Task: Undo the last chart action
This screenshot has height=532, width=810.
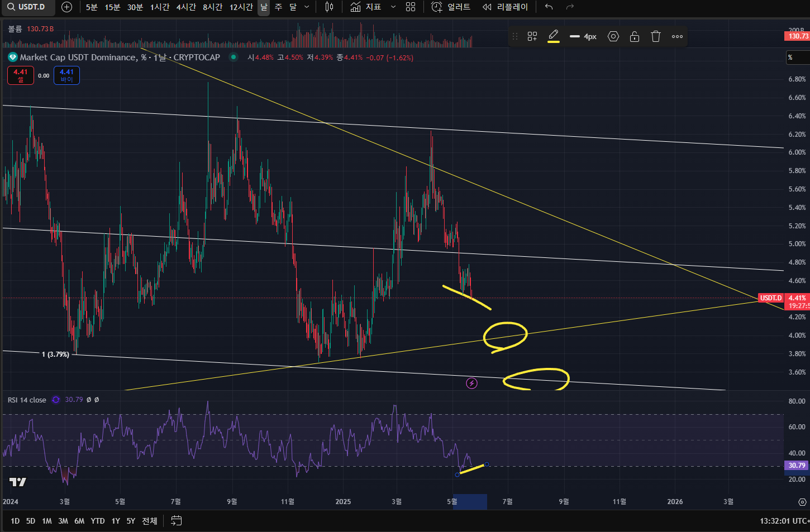Action: [549, 7]
